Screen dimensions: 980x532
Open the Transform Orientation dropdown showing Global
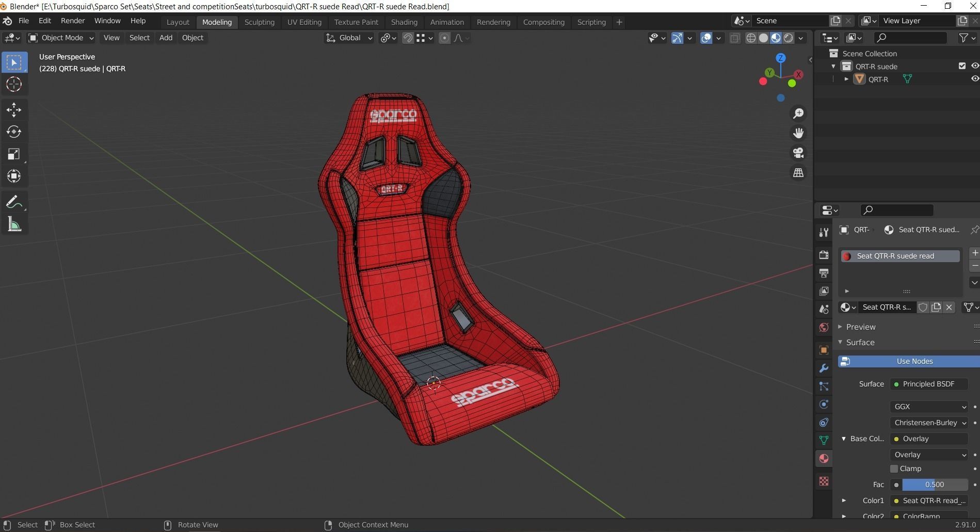(x=349, y=38)
